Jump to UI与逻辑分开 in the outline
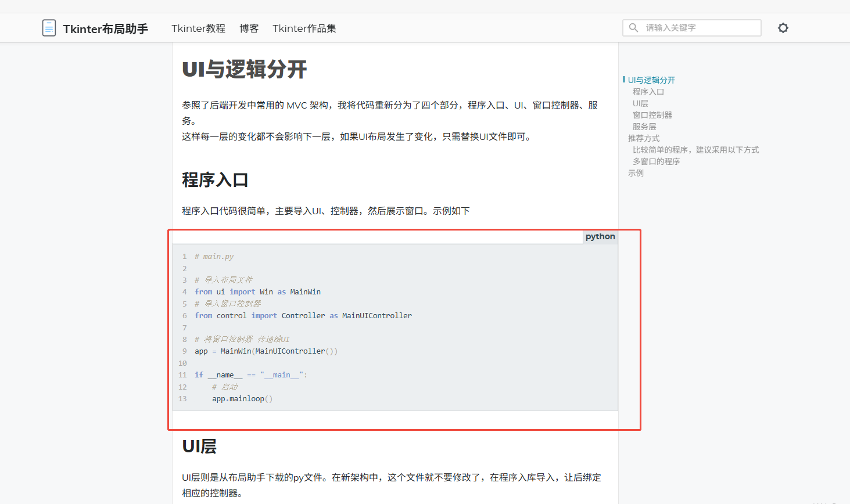850x504 pixels. click(x=651, y=80)
